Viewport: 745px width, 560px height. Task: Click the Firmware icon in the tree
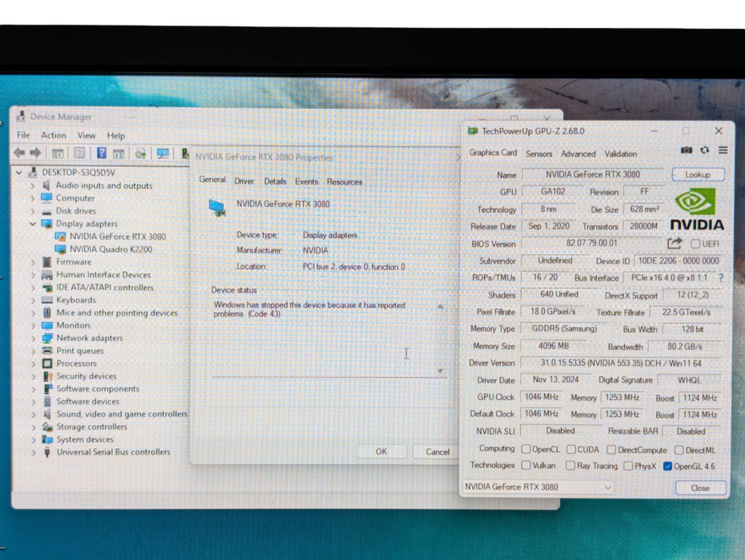(46, 262)
